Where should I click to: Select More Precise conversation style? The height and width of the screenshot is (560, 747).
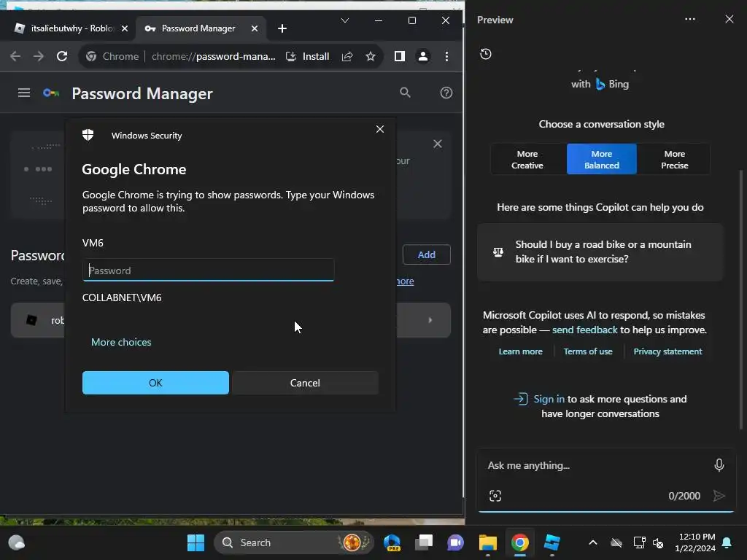point(675,160)
